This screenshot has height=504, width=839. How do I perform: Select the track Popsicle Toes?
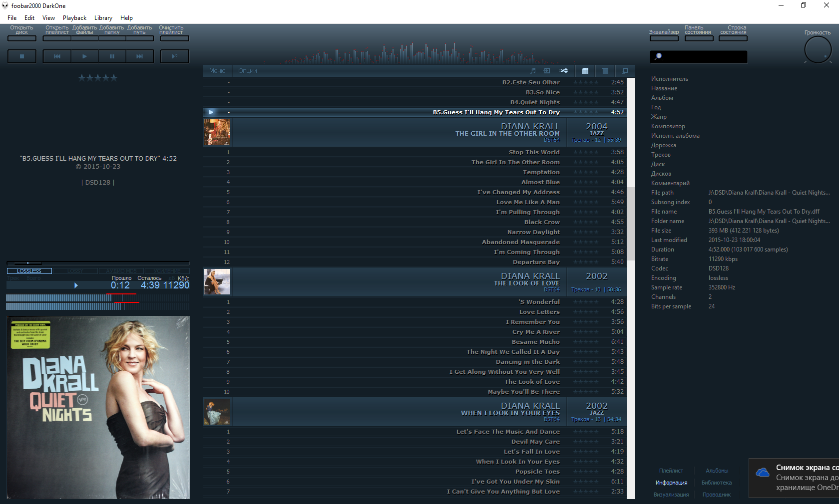(415, 472)
